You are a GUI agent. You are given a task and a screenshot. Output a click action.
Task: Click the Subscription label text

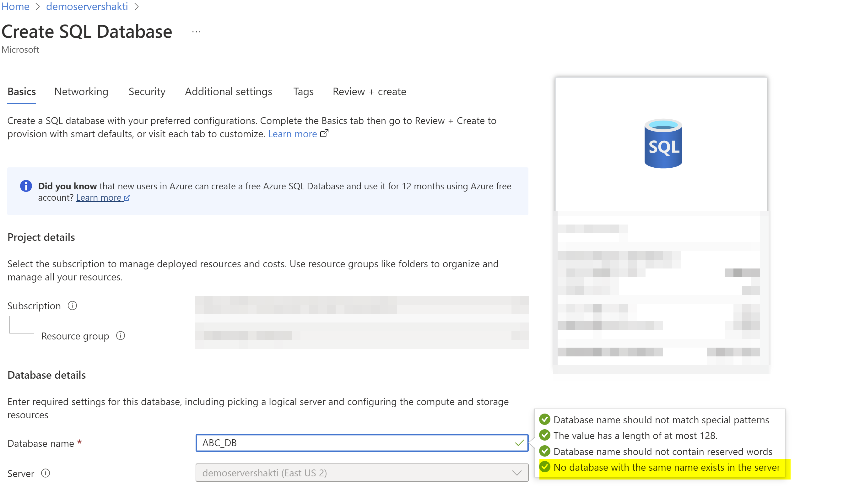point(34,306)
